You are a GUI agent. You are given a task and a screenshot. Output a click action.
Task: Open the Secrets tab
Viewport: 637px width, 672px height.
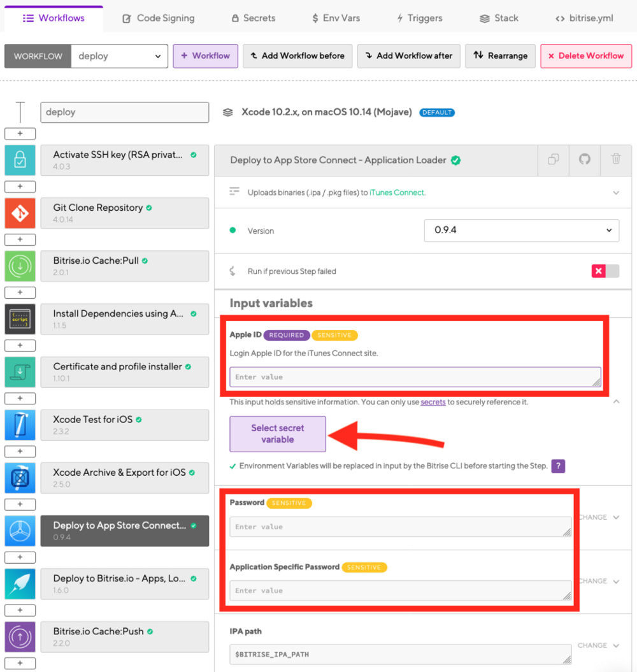tap(254, 18)
